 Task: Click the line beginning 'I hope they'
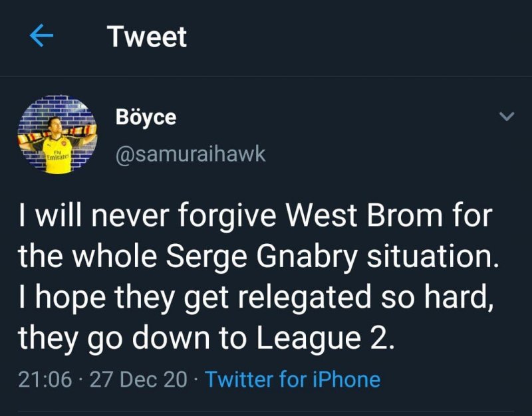[256, 297]
